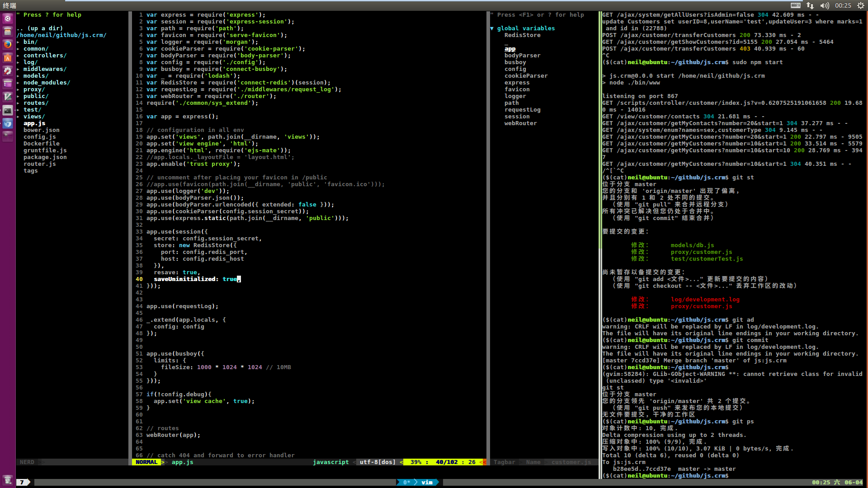This screenshot has width=868, height=488.
Task: Click 'sudo npm start' command in terminal
Action: [x=758, y=62]
